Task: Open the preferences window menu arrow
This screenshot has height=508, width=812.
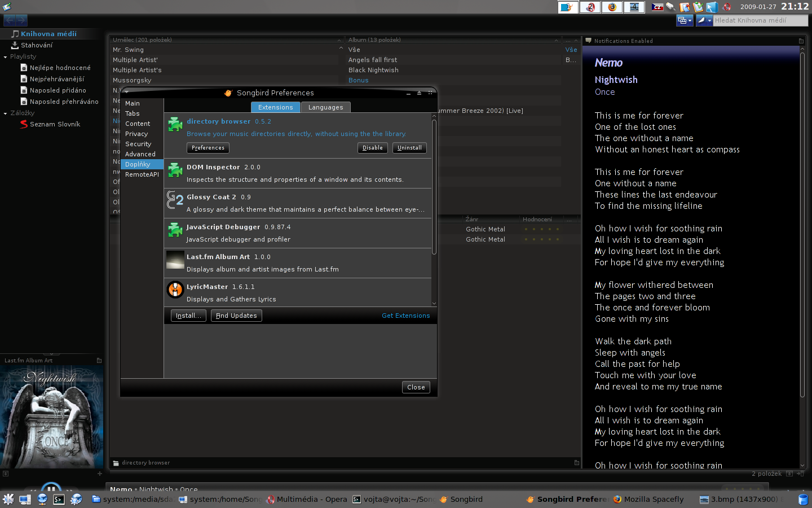Action: point(126,91)
